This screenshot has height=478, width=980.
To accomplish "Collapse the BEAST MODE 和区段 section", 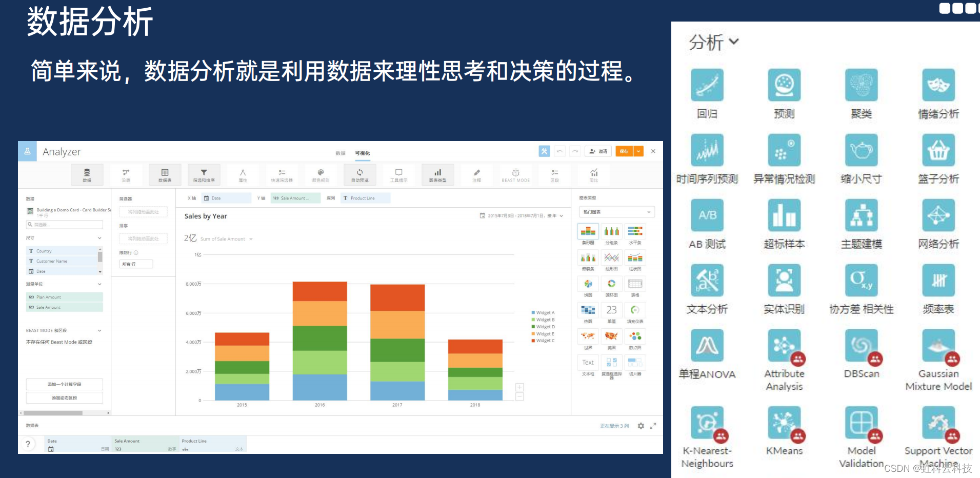I will [x=99, y=331].
